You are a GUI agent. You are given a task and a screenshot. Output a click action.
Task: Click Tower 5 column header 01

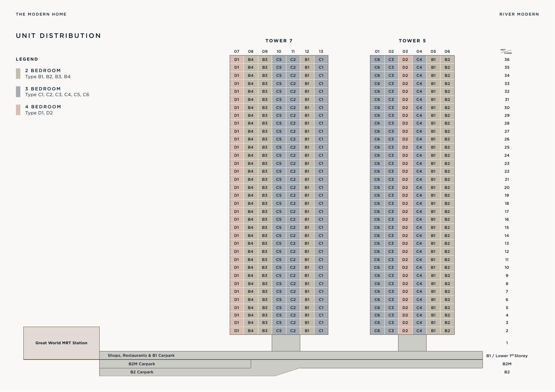pyautogui.click(x=377, y=51)
